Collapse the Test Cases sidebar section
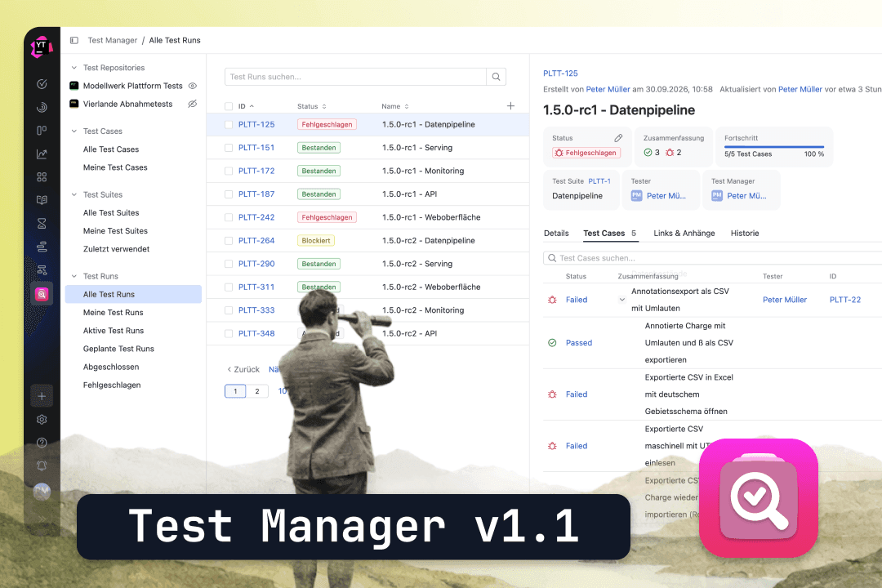 [73, 131]
